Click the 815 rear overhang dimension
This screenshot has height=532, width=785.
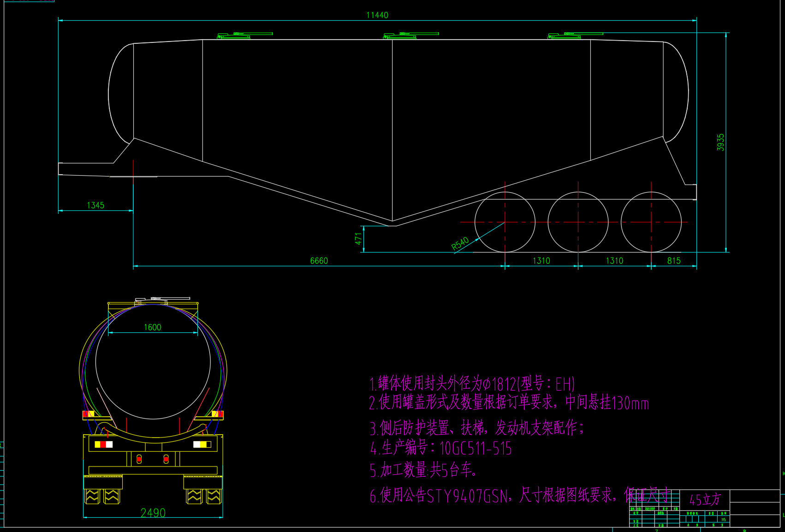click(674, 261)
